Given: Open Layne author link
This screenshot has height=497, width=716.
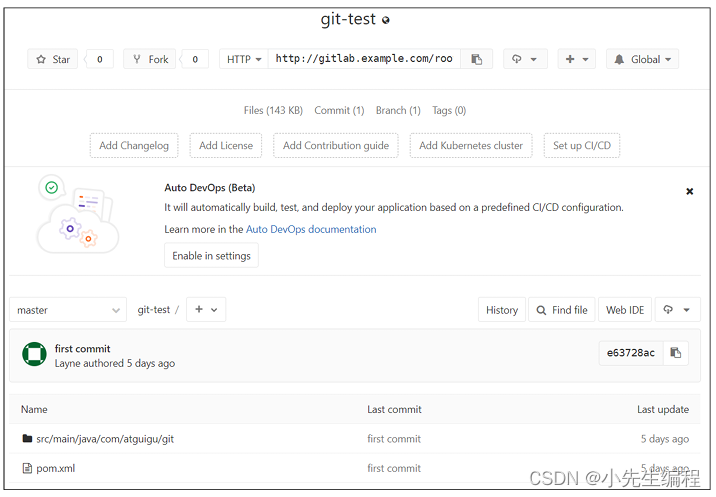Looking at the screenshot, I should coord(68,364).
